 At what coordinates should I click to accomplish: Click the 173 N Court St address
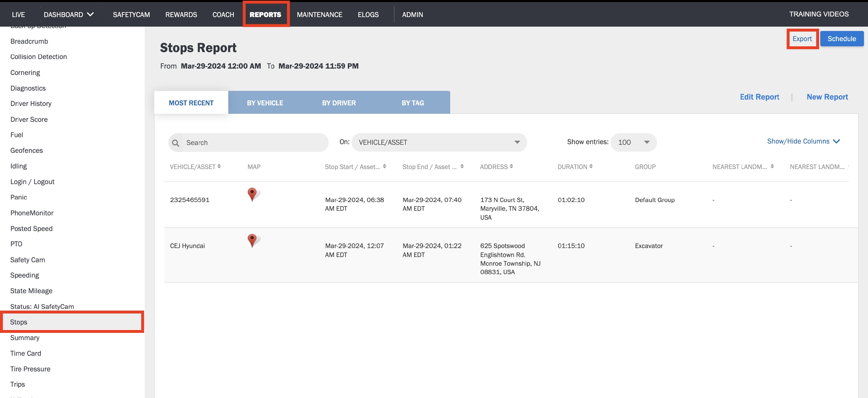point(510,209)
